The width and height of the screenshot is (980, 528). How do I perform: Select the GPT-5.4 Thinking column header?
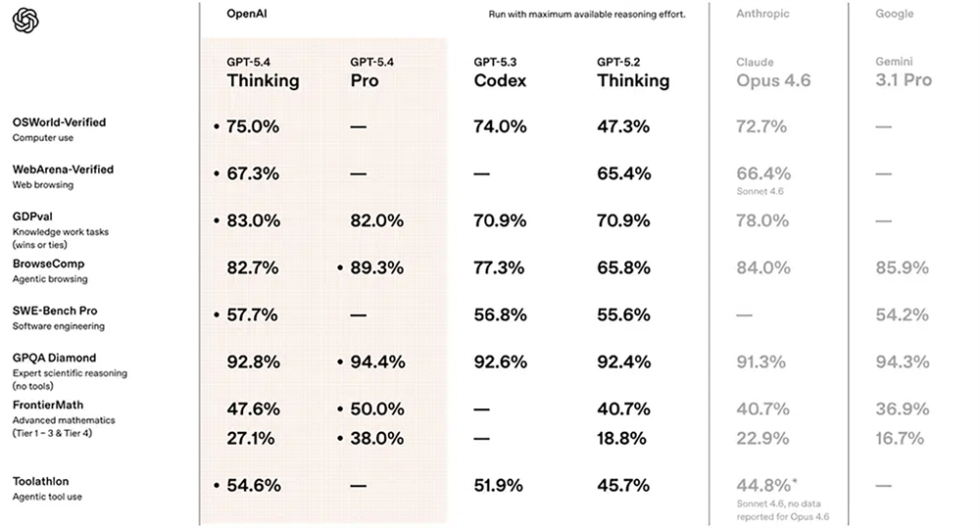pyautogui.click(x=263, y=73)
